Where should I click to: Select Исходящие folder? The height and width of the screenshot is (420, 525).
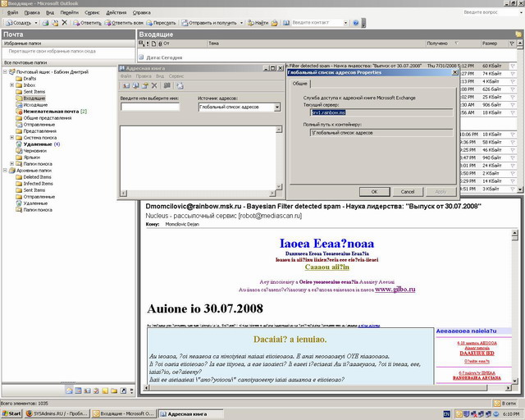35,105
